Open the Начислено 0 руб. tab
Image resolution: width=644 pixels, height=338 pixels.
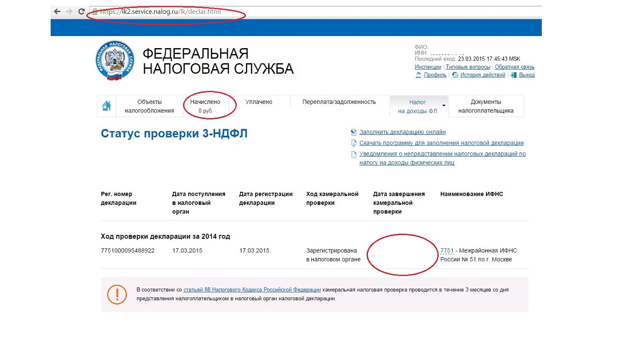coord(205,106)
